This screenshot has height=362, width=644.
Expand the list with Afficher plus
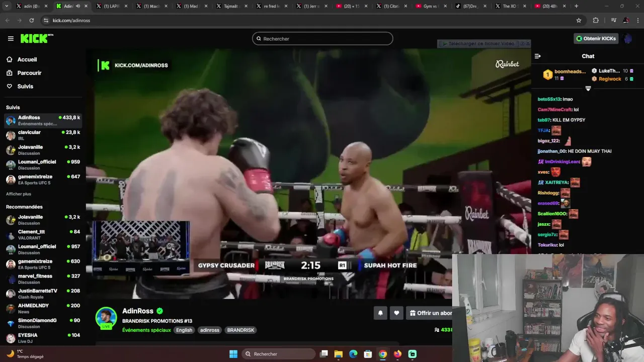[19, 194]
